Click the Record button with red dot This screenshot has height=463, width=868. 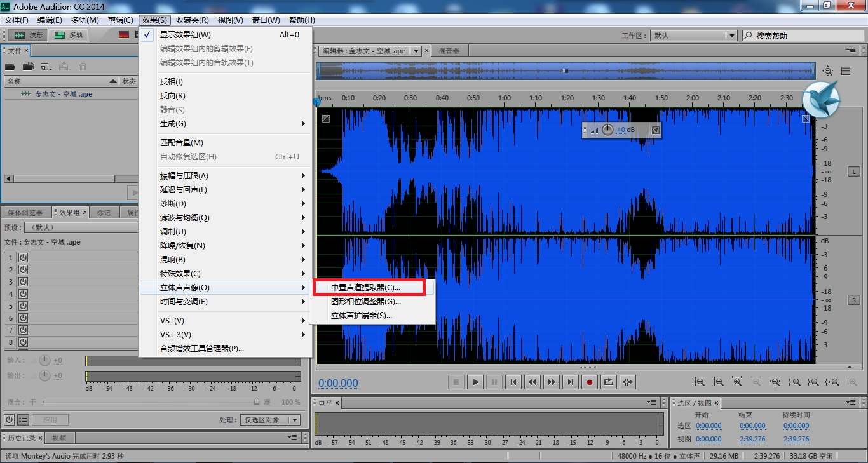[590, 382]
